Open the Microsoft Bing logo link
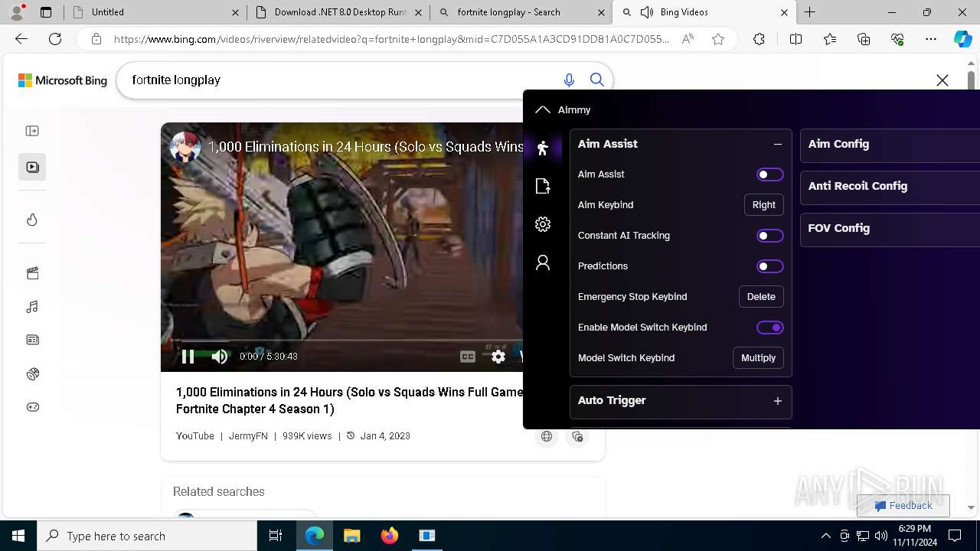 pos(63,80)
